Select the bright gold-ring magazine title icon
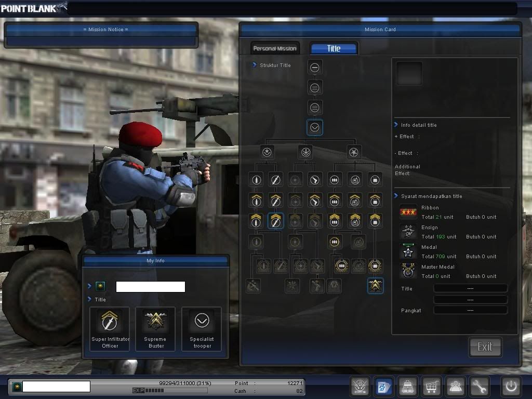This screenshot has width=532, height=399. (335, 242)
